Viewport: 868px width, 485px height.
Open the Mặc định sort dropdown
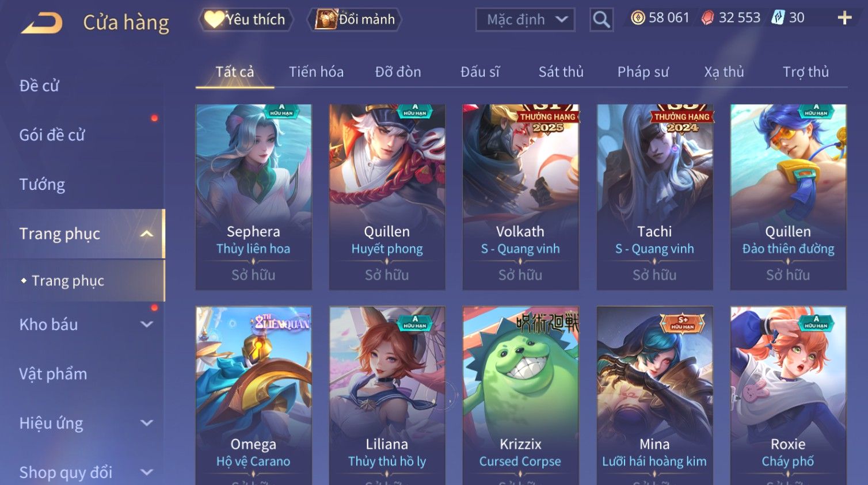point(526,20)
